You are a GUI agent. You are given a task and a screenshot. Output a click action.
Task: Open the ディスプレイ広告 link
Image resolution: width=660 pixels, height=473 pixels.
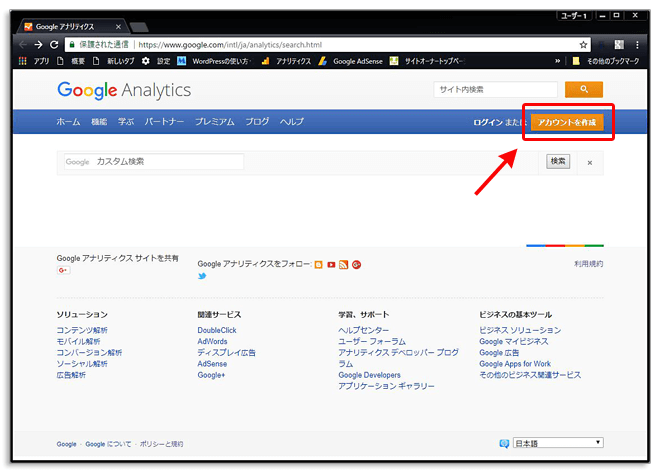point(226,353)
